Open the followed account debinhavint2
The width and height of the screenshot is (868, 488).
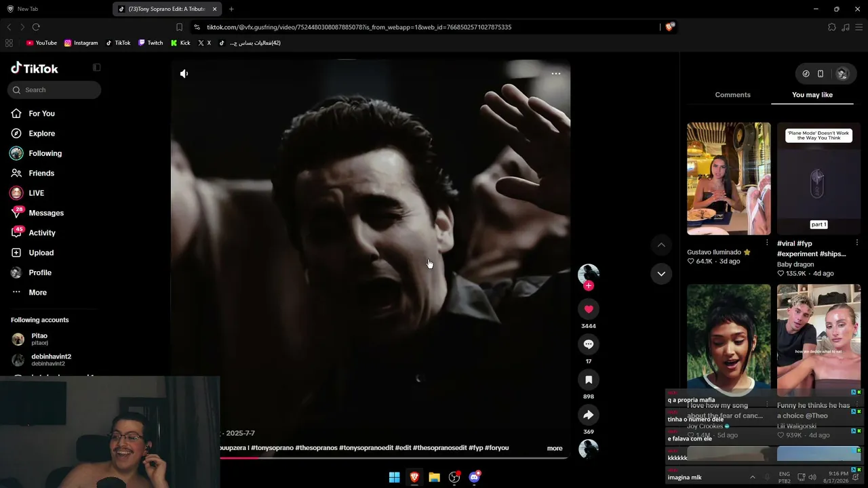click(52, 359)
